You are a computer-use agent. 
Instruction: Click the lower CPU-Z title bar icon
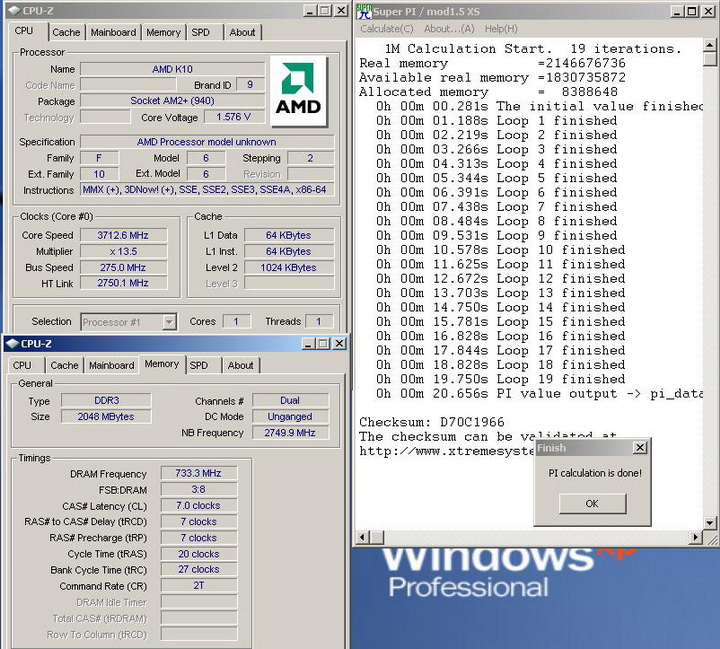click(12, 344)
